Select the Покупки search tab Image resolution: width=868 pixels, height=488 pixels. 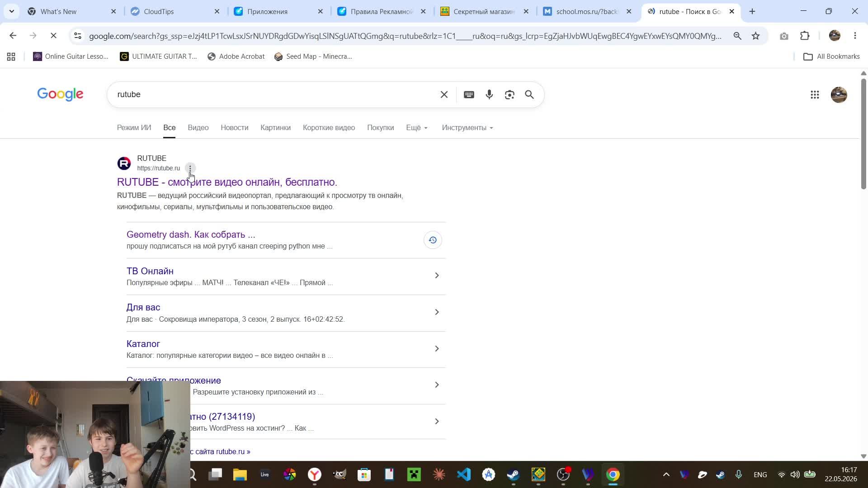(x=380, y=128)
